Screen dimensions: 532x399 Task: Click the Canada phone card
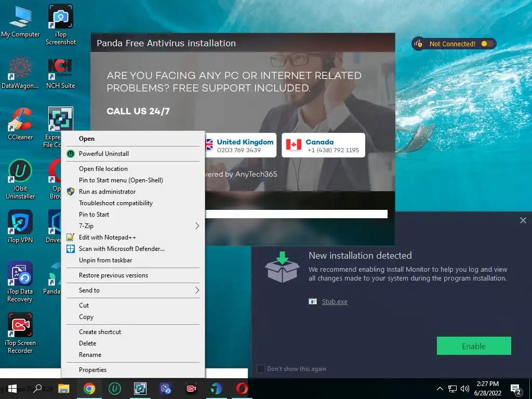point(323,145)
